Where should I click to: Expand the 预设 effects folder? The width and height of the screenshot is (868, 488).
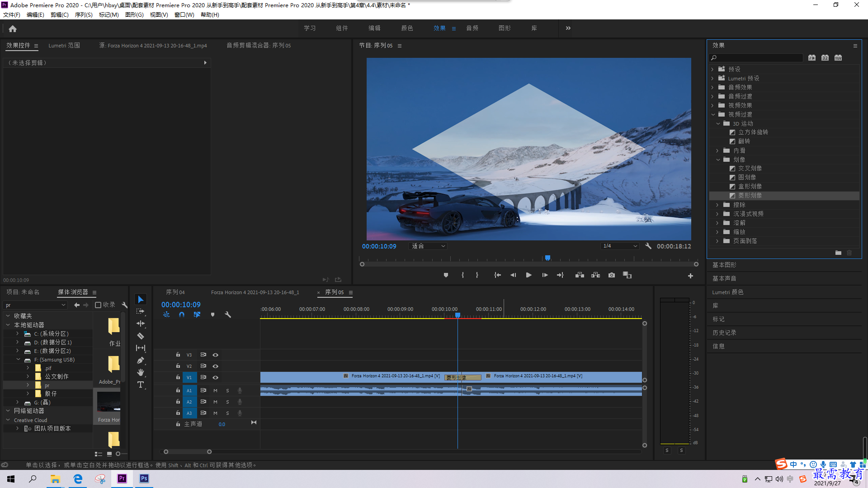coord(712,70)
